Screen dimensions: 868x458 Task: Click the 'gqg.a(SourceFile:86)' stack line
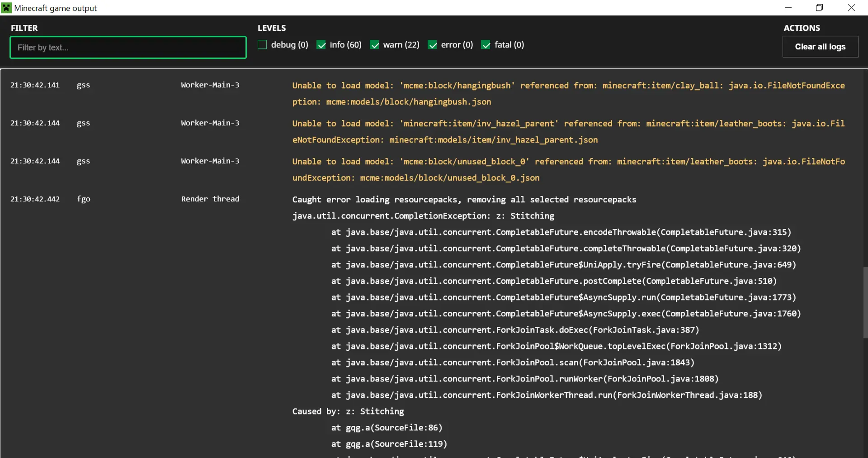click(387, 428)
